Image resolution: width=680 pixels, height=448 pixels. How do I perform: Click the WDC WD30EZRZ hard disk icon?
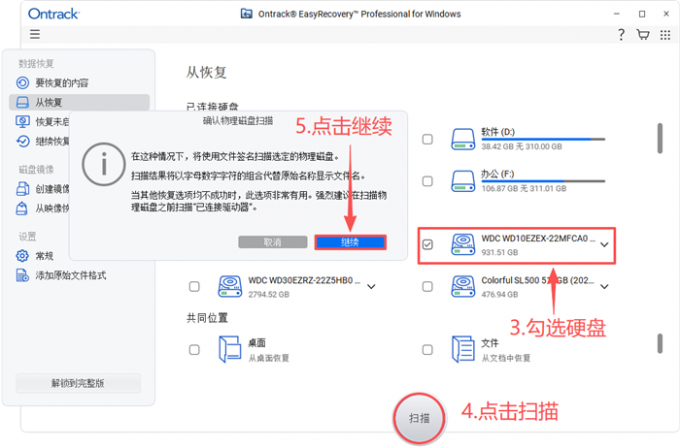tap(230, 287)
